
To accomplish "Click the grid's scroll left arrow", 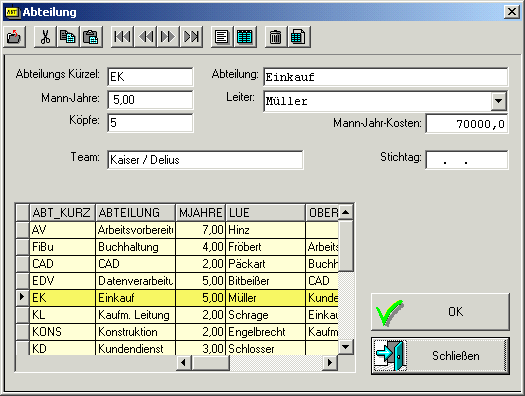I will 183,362.
